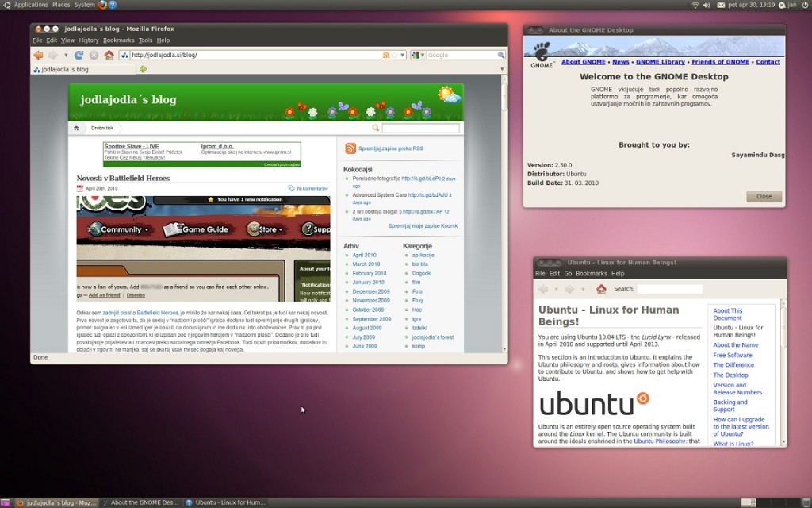The image size is (812, 508).
Task: Launch Firefox from top panel icon
Action: click(102, 5)
